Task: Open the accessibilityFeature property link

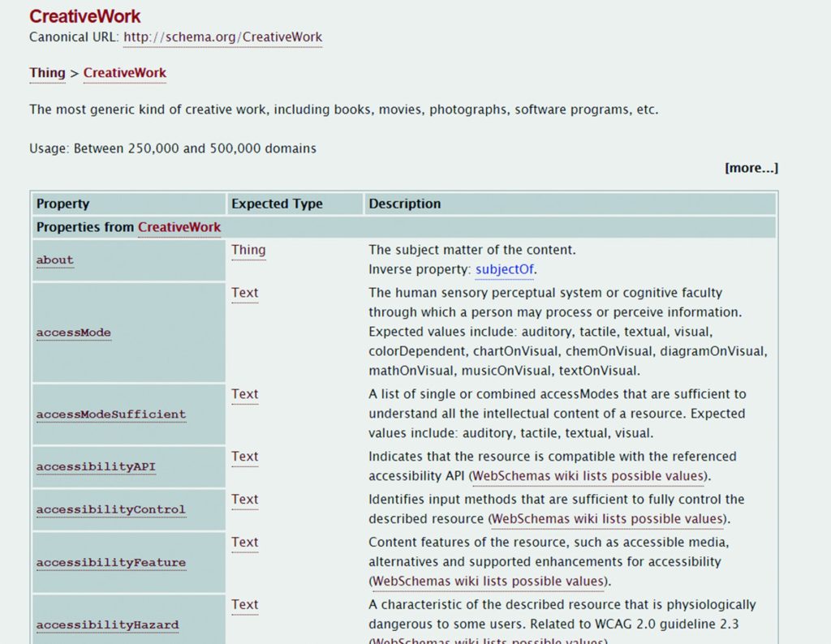Action: click(x=111, y=562)
